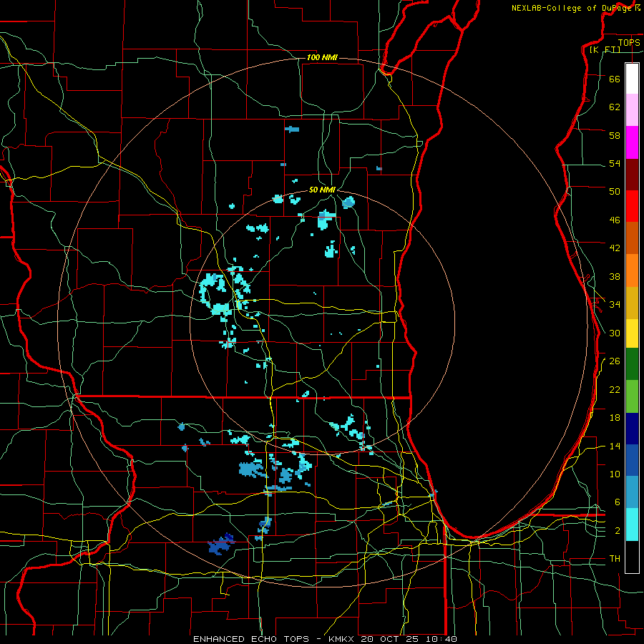Click the 18 value on legend
The height and width of the screenshot is (644, 644).
tap(615, 418)
